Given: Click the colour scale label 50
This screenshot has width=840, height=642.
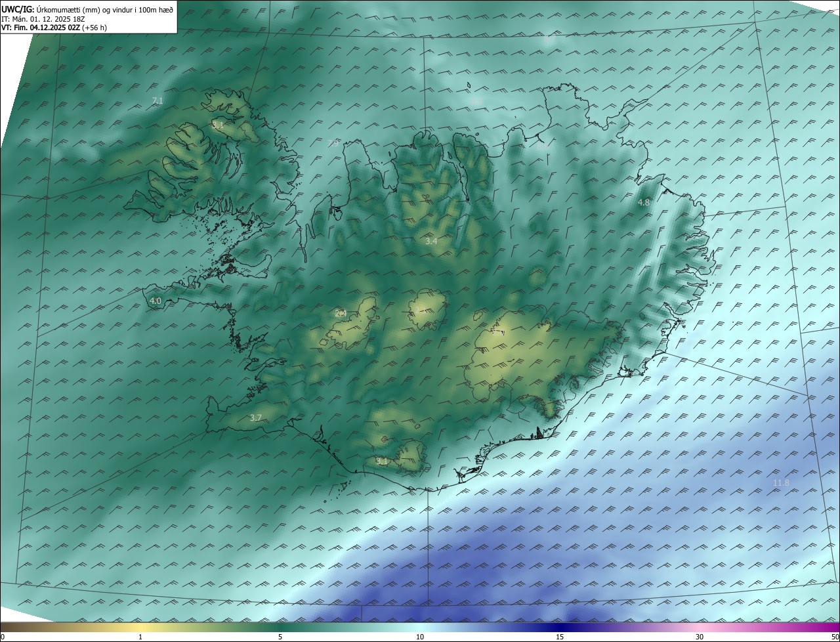Looking at the screenshot, I should click(835, 637).
